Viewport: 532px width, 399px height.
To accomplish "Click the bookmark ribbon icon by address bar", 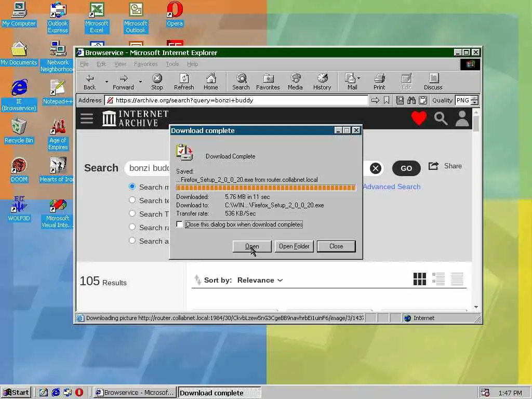I will click(x=387, y=100).
